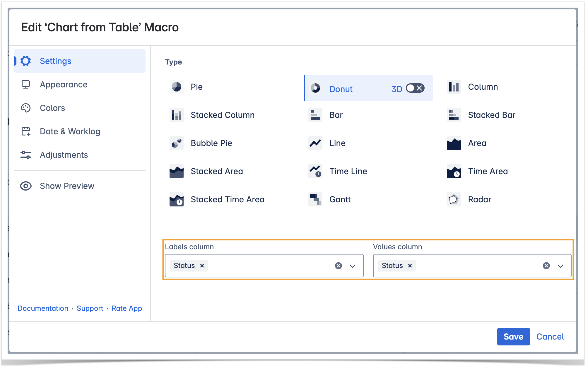The width and height of the screenshot is (588, 368).
Task: Pick the Radar chart type icon
Action: click(x=453, y=199)
